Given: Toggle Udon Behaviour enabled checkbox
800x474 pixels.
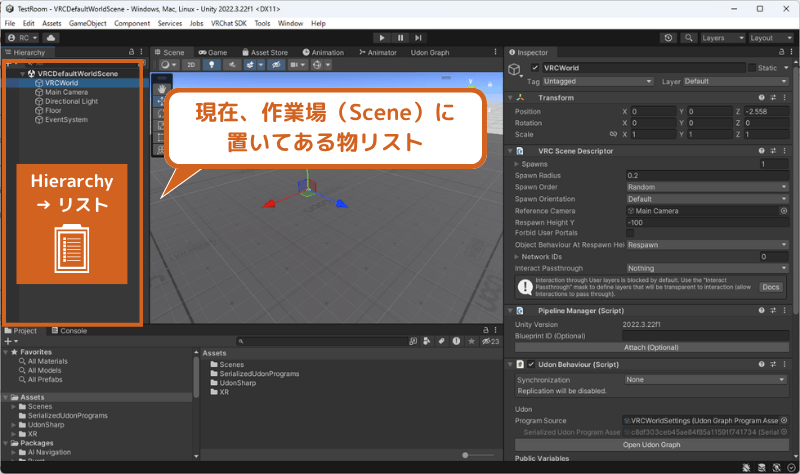Looking at the screenshot, I should click(x=531, y=364).
